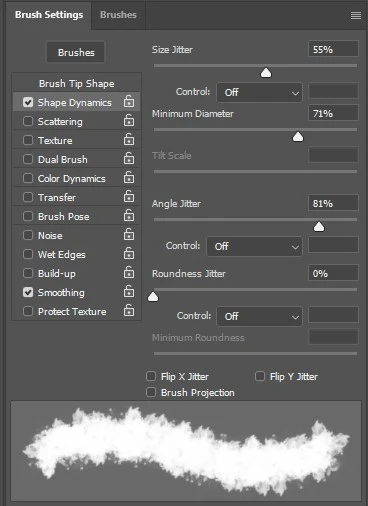Enable the Brush Pose checkbox

click(28, 216)
